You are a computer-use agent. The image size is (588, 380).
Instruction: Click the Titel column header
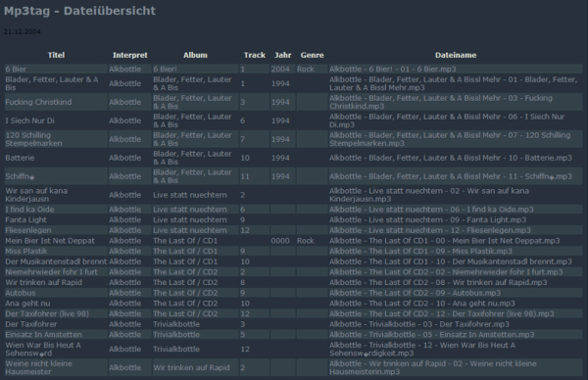[x=56, y=55]
